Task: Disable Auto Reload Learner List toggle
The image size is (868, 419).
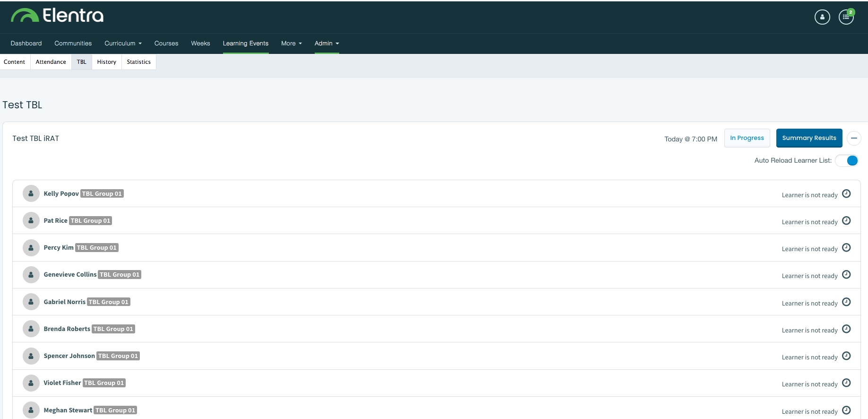Action: 847,161
